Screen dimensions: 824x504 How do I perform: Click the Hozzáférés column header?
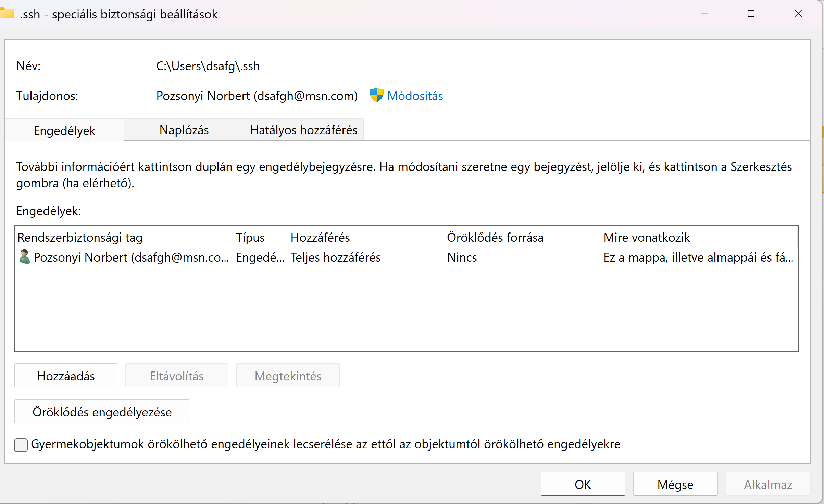pyautogui.click(x=320, y=237)
